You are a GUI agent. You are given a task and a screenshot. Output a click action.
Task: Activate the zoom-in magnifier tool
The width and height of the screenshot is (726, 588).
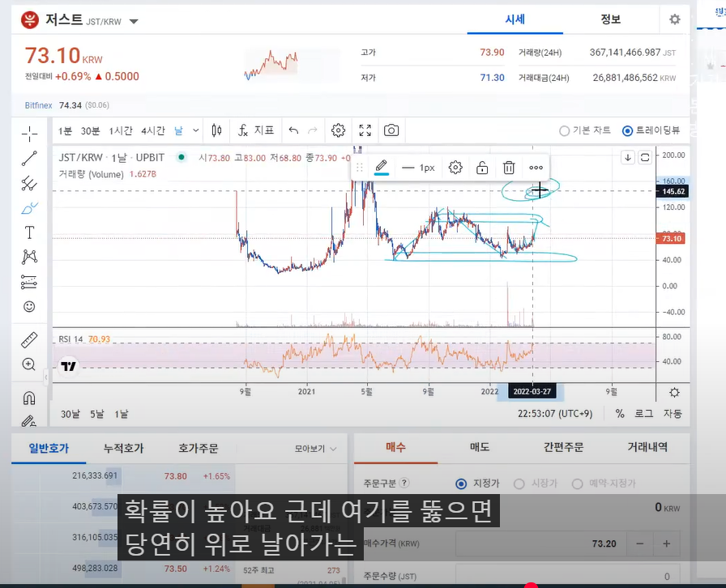click(x=29, y=364)
